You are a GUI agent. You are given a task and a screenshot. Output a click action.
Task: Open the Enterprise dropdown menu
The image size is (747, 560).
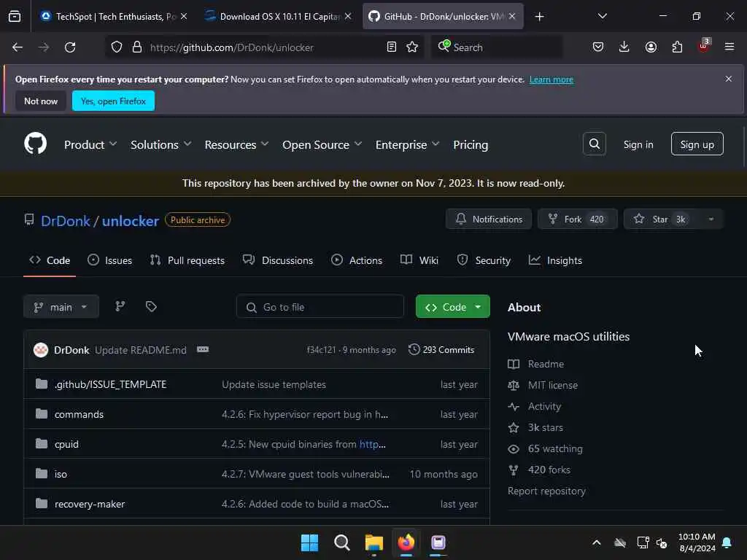coord(407,145)
